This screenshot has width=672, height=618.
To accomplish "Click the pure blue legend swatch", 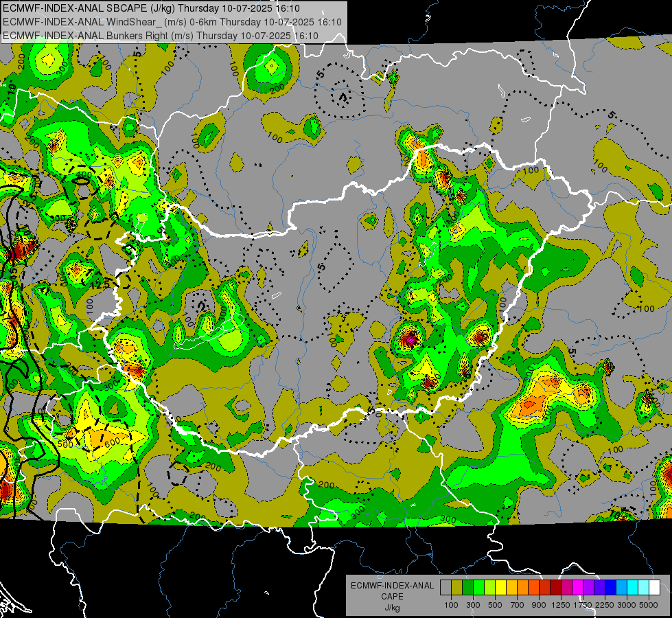I will 611,587.
